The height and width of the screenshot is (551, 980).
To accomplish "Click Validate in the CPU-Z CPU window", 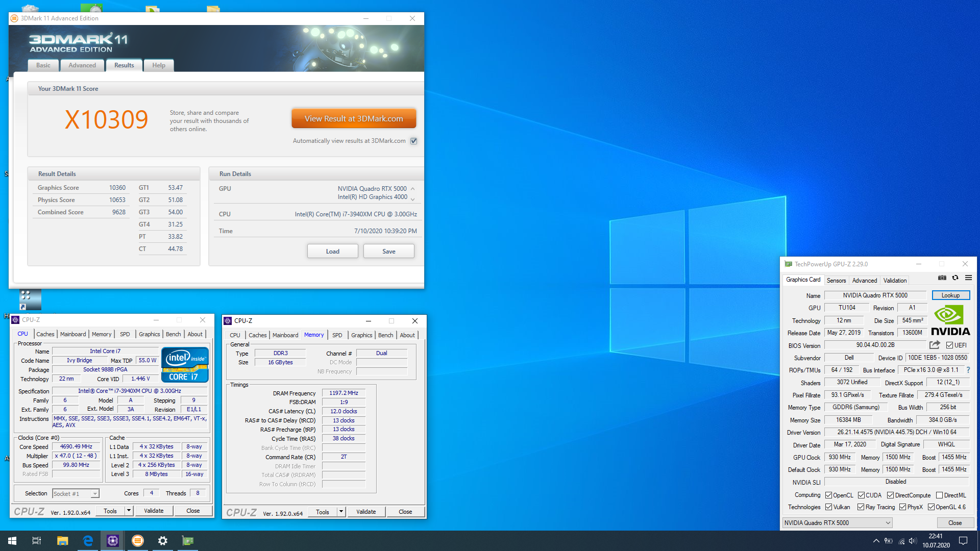I will (154, 511).
